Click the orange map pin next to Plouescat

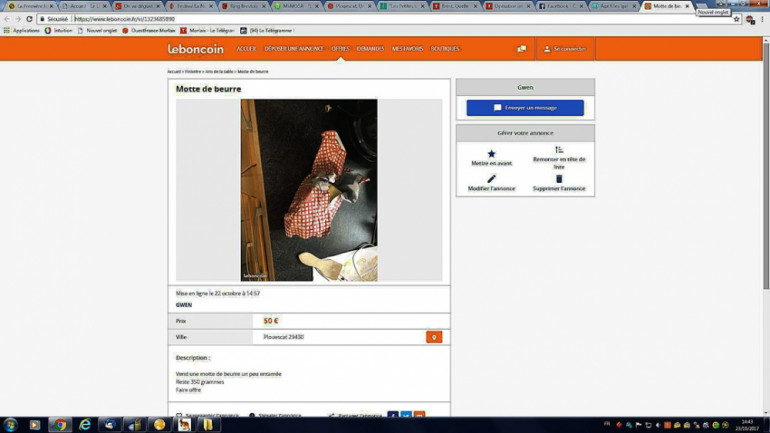(434, 337)
